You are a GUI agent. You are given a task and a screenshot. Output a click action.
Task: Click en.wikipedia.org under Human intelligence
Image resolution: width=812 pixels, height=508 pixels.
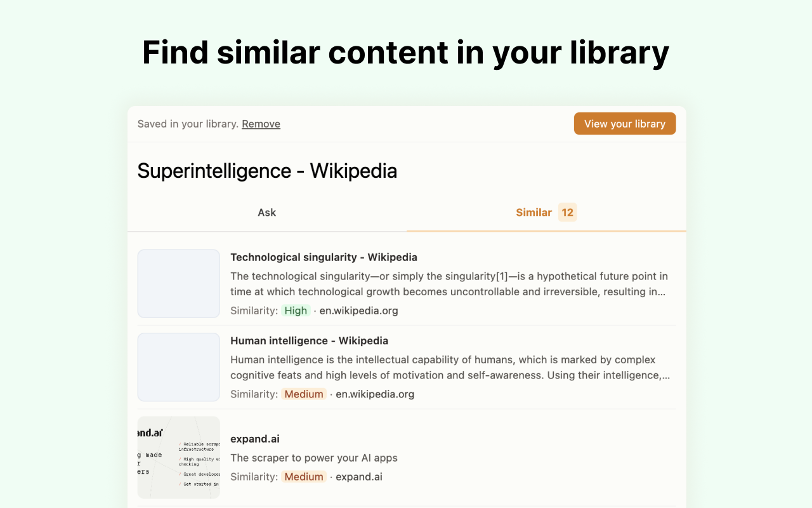(x=375, y=394)
